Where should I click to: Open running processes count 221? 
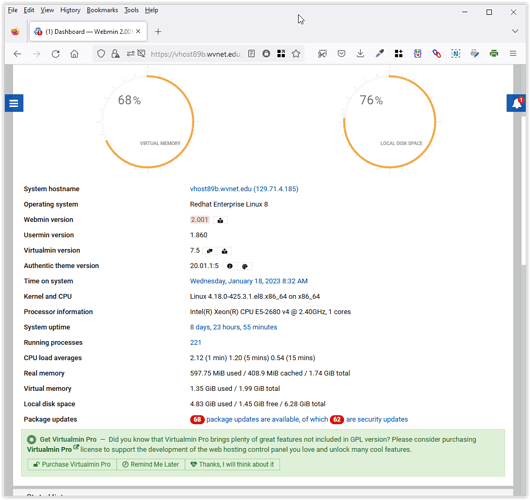[195, 343]
